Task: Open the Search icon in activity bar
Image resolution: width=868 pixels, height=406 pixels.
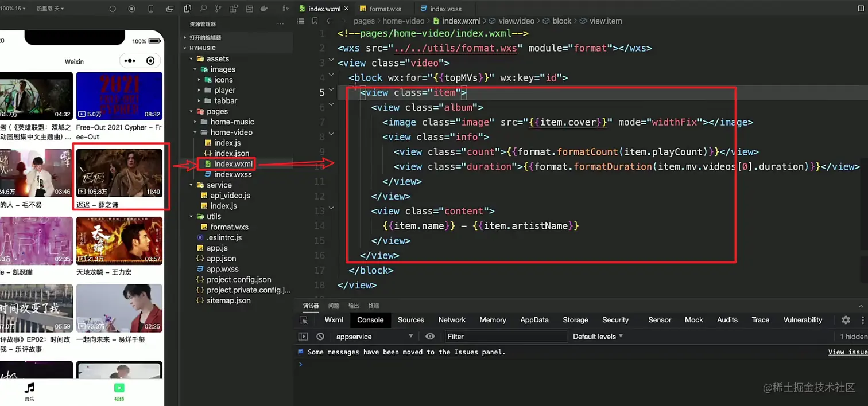Action: (x=203, y=9)
